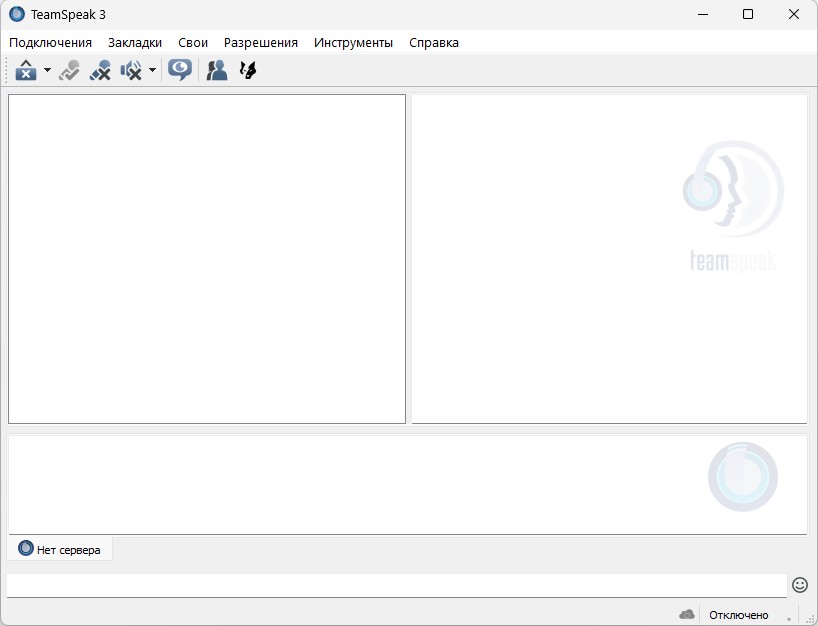Maximize the TeamSpeak 3 window
The image size is (818, 626).
748,14
